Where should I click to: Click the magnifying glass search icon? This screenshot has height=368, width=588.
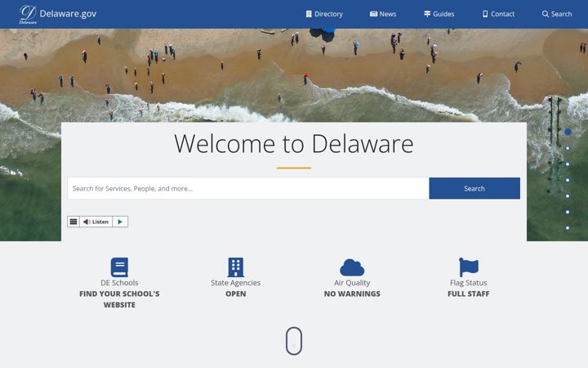pos(546,14)
